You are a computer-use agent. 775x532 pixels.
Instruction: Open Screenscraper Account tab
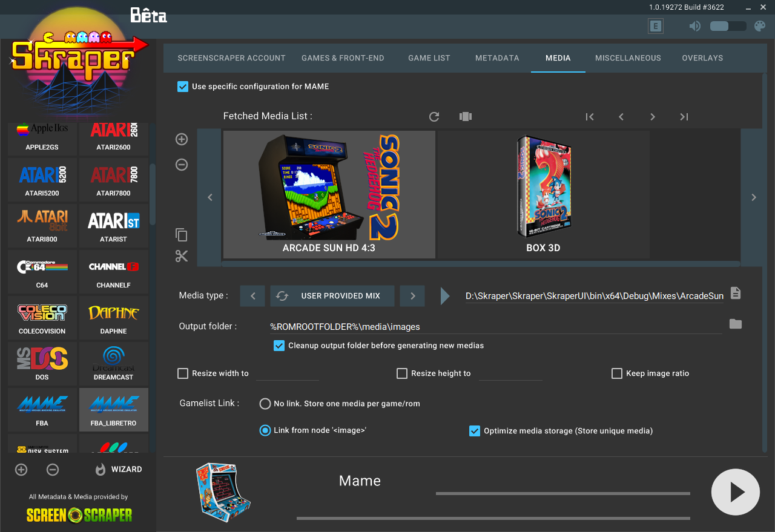(x=231, y=58)
